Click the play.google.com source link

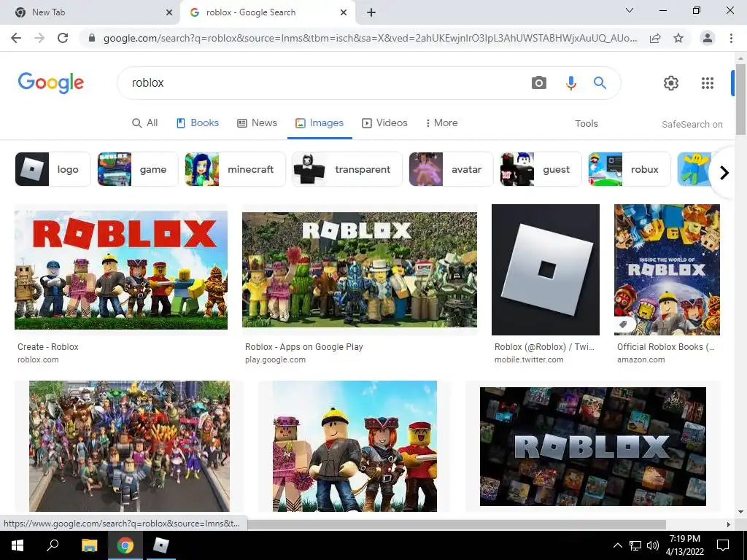[x=275, y=359]
